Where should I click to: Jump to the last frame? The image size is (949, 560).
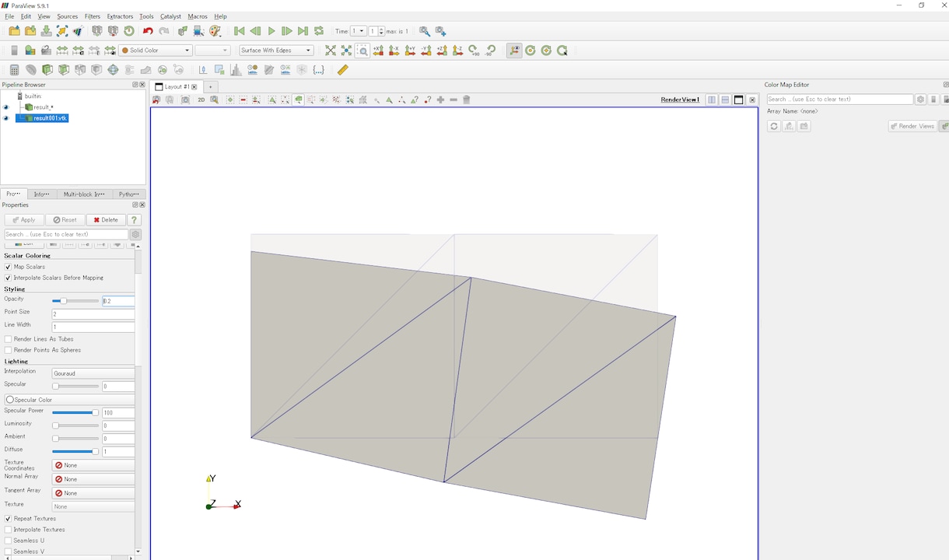pos(303,31)
